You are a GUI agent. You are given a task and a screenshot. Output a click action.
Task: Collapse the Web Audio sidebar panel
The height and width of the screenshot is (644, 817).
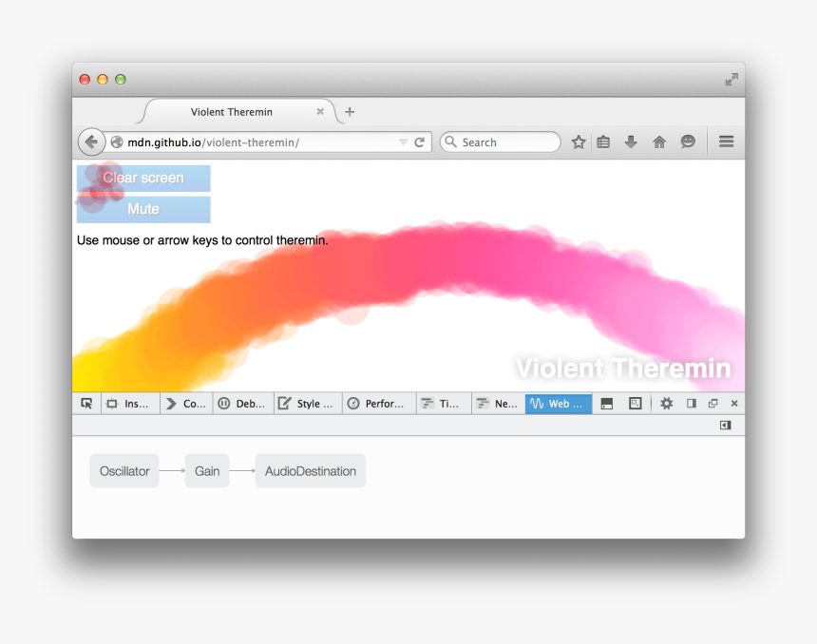pos(725,425)
